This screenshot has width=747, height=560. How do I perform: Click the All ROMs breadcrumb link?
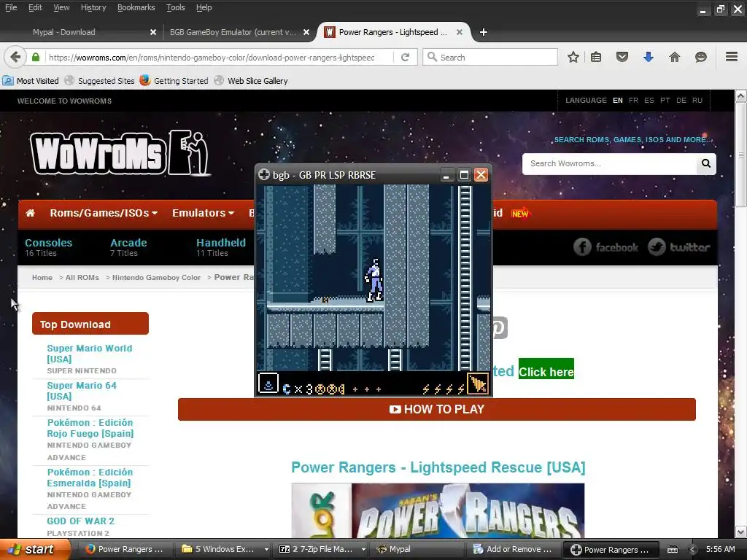[82, 278]
